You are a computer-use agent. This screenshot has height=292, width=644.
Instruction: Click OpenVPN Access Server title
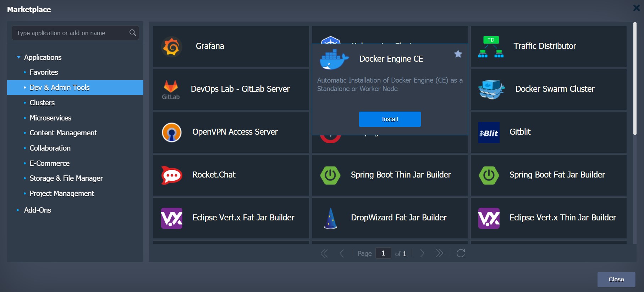(x=235, y=132)
